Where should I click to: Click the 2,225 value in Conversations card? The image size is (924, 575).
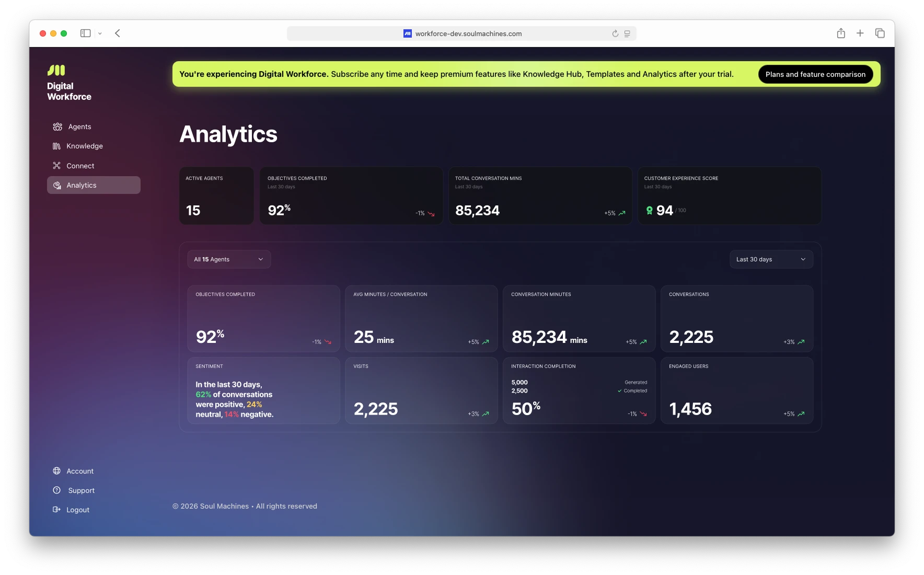tap(691, 337)
